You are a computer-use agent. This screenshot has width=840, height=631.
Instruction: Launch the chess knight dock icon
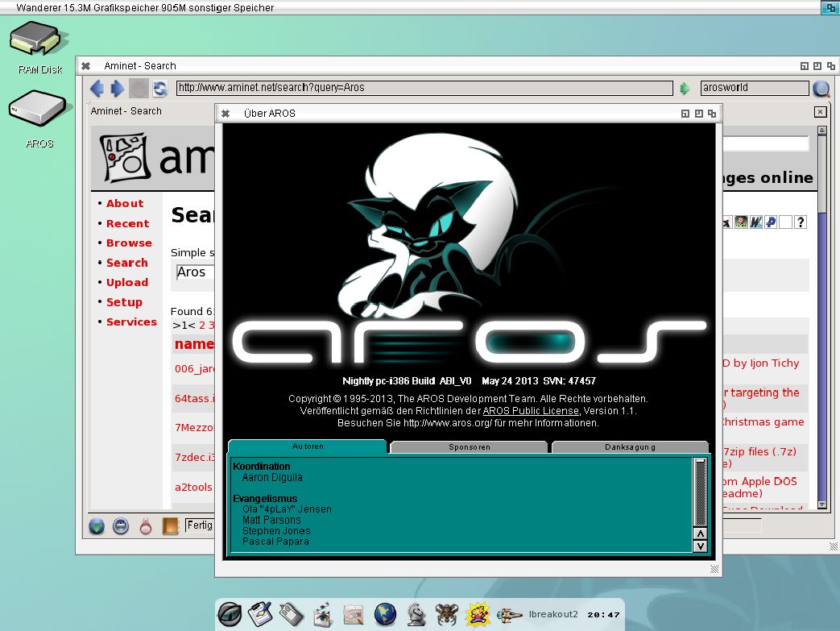[x=416, y=615]
